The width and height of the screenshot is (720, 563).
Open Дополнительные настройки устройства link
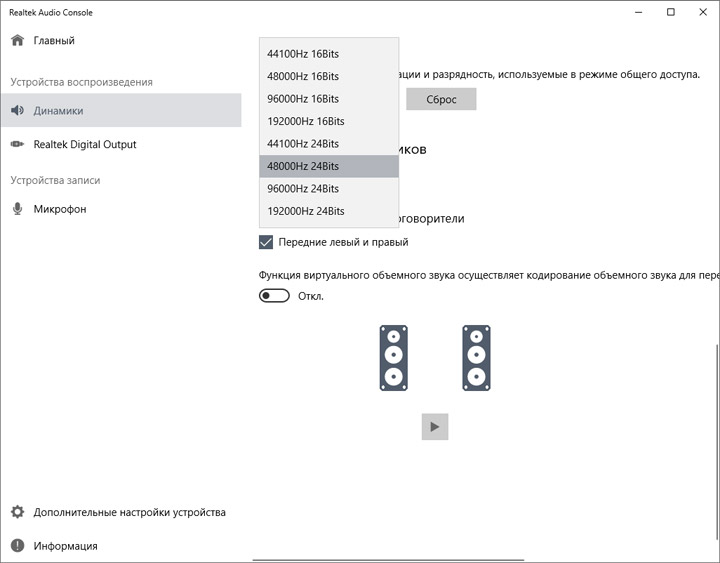coord(129,512)
